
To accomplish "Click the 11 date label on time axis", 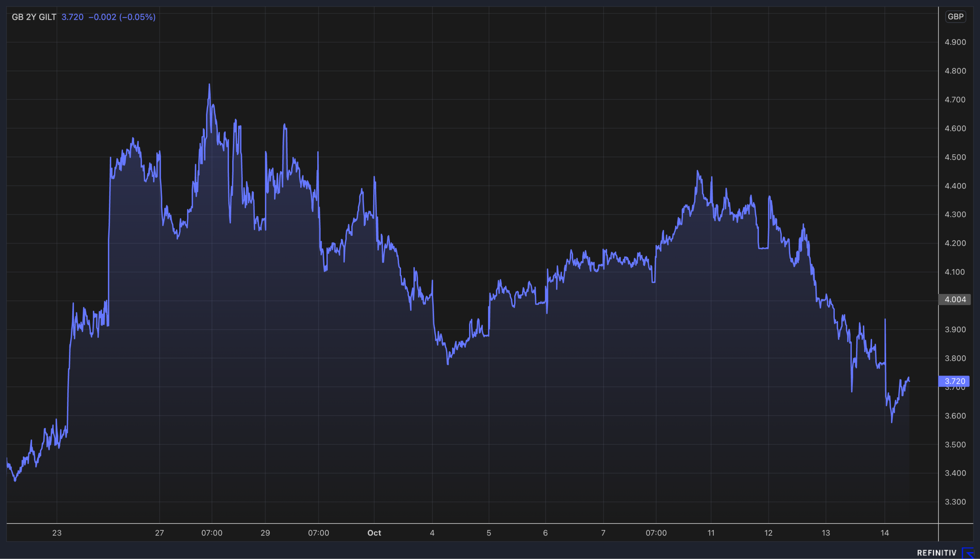I will (711, 533).
